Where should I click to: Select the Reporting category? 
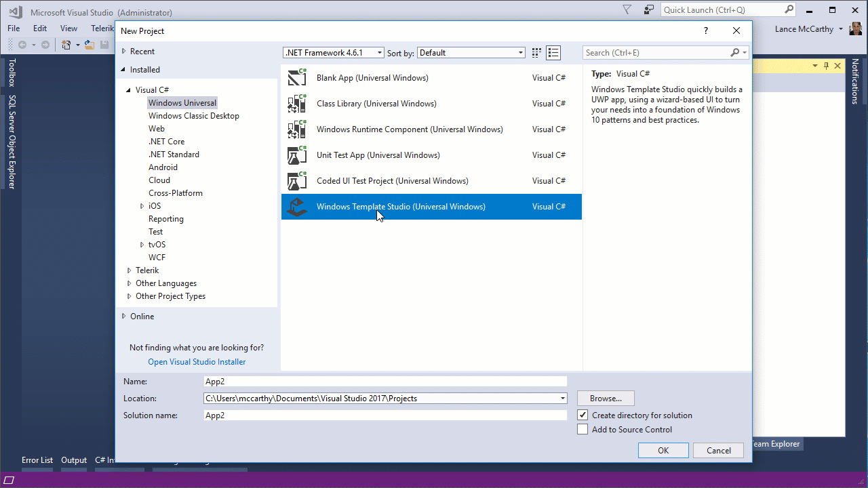[x=166, y=219]
